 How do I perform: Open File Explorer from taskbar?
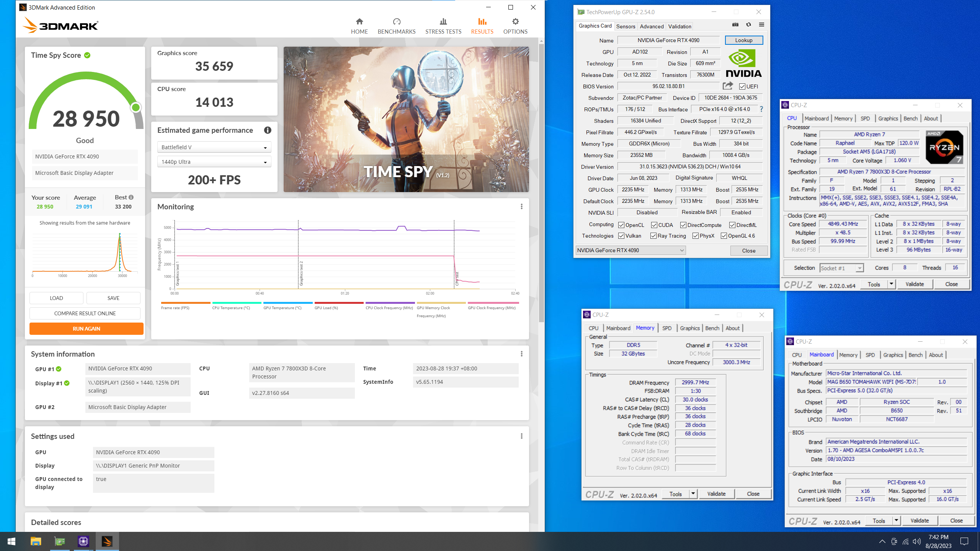(x=36, y=541)
